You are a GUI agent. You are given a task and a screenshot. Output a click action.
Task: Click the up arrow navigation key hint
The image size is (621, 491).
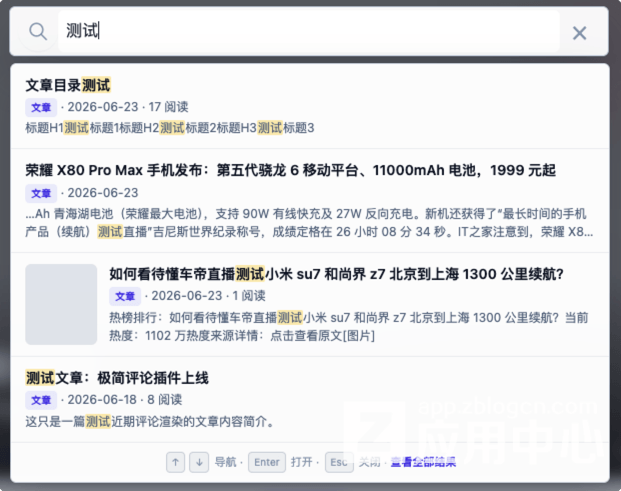[175, 462]
